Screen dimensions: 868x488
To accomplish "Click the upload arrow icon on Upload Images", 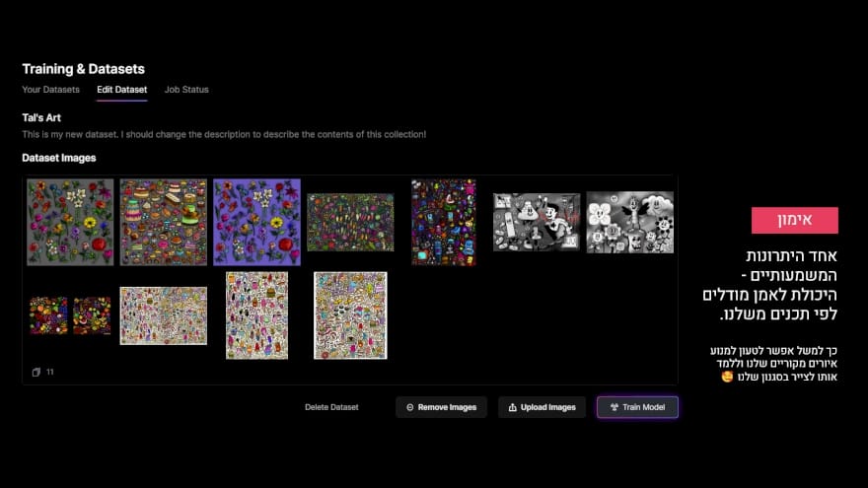I will (513, 407).
